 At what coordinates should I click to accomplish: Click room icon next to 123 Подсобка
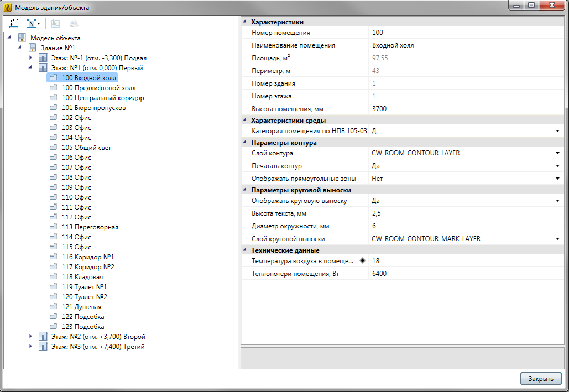point(53,326)
